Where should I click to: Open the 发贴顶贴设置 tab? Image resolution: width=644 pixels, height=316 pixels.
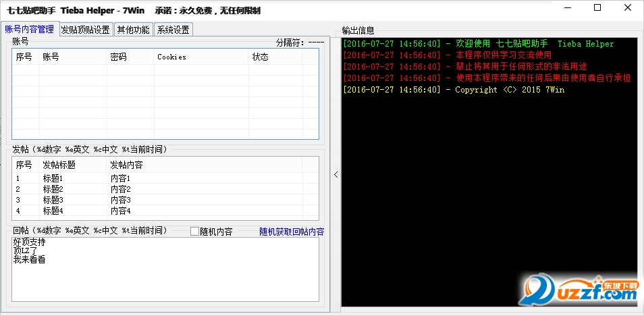coord(86,30)
